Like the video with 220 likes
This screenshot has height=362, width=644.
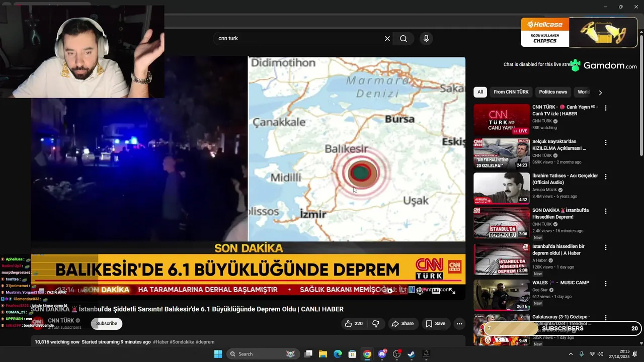click(x=354, y=324)
